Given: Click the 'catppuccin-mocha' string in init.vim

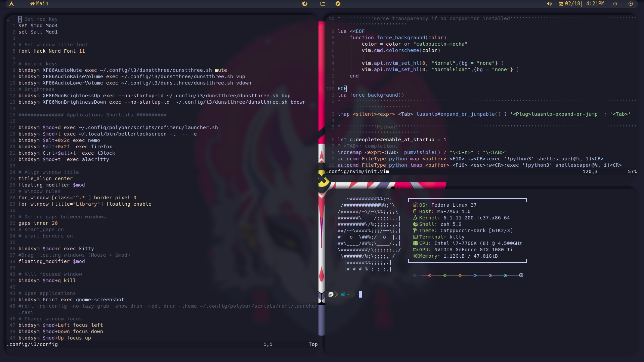Looking at the screenshot, I should tap(440, 44).
